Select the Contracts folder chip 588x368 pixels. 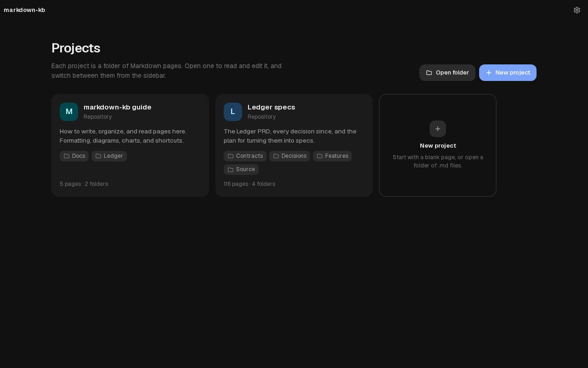245,156
